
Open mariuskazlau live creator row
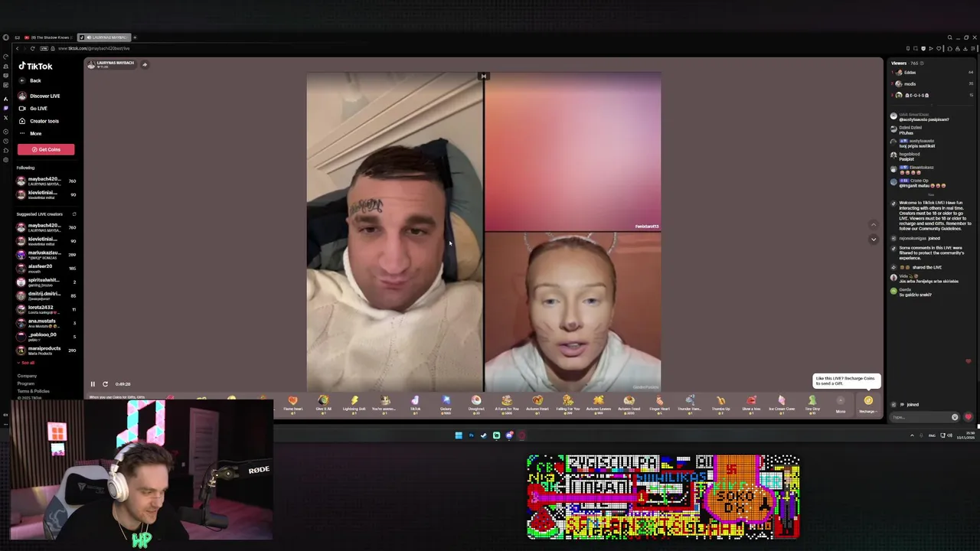[46, 254]
